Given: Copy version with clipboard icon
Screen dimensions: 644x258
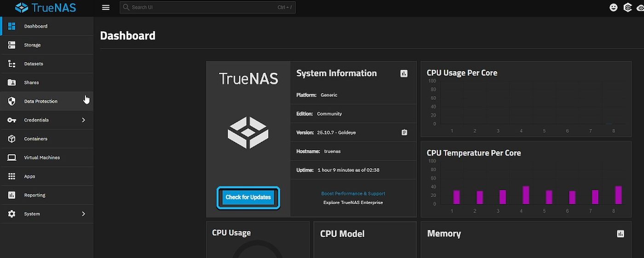Looking at the screenshot, I should 404,133.
